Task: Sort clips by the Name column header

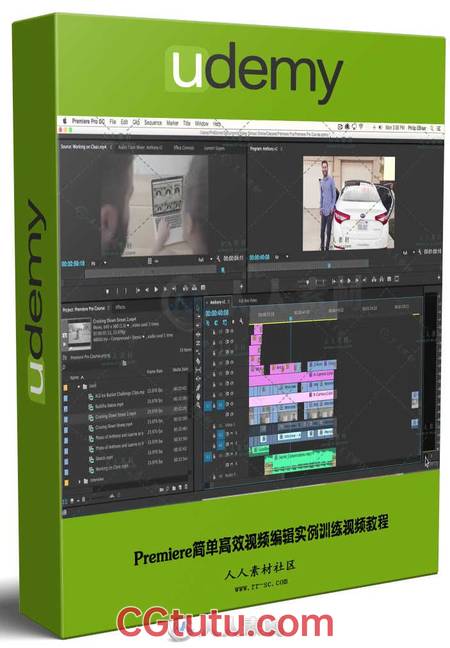Action: click(x=76, y=377)
